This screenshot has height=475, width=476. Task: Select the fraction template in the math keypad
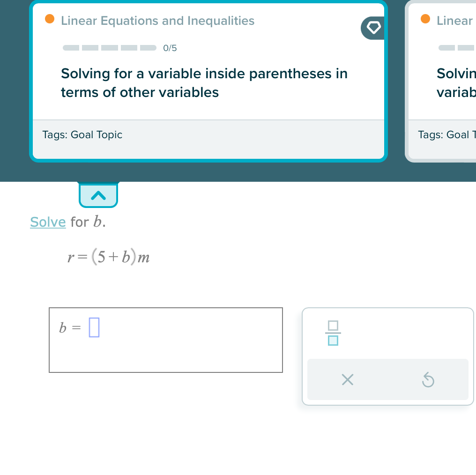pyautogui.click(x=333, y=333)
